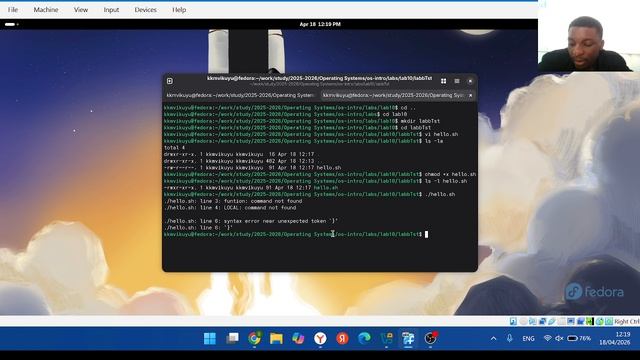This screenshot has width=640, height=360.
Task: Open the VirtualBox File menu
Action: [x=13, y=9]
